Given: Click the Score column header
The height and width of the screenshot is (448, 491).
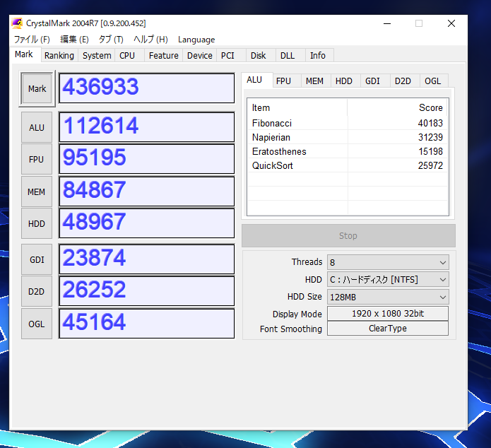Looking at the screenshot, I should tap(397, 107).
